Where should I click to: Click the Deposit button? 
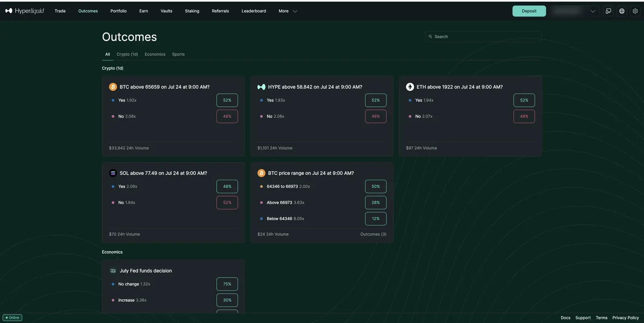pos(529,11)
